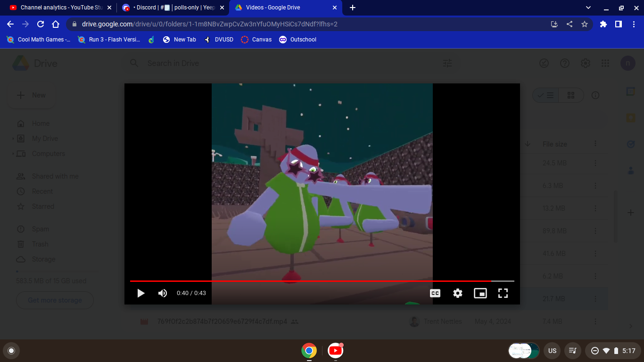This screenshot has height=362, width=644.
Task: Open Contacts in the side panel
Action: click(x=631, y=171)
